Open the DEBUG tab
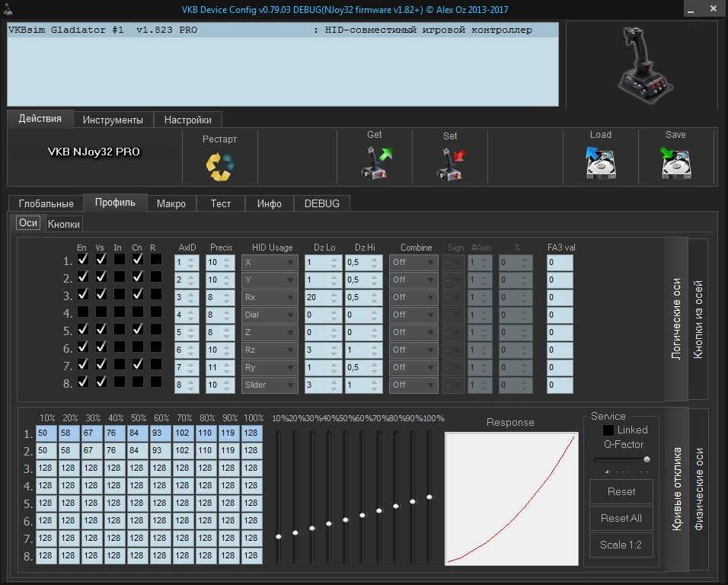This screenshot has width=728, height=585. [x=322, y=203]
